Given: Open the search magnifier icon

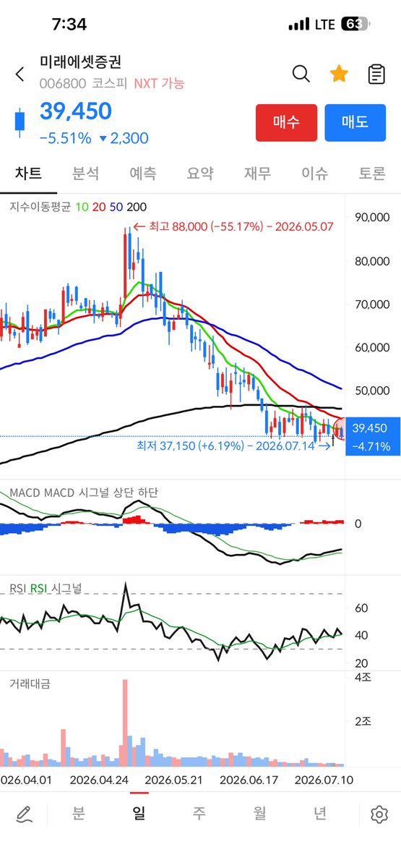Looking at the screenshot, I should [301, 73].
